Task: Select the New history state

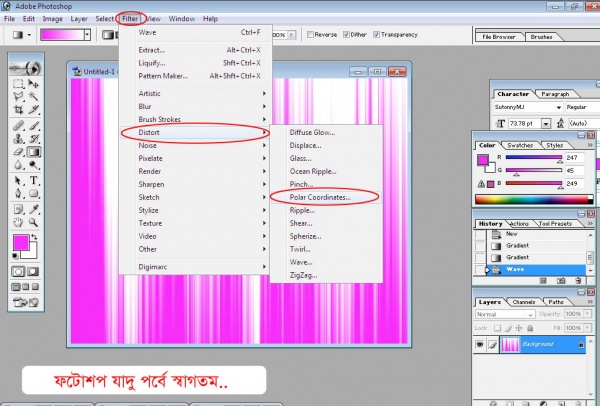Action: coord(536,234)
